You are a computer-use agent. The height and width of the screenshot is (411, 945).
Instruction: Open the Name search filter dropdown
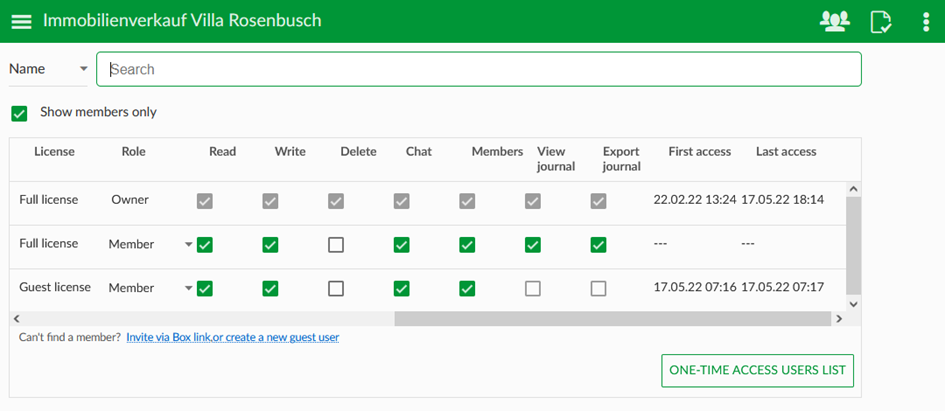pos(48,69)
